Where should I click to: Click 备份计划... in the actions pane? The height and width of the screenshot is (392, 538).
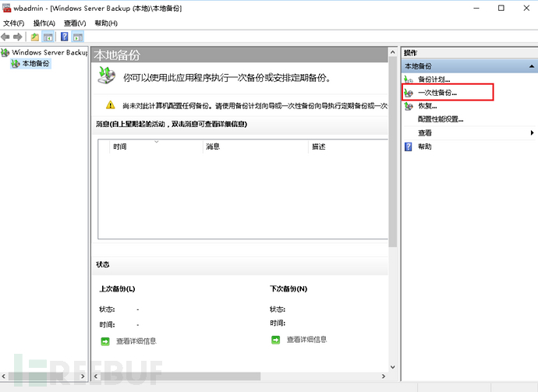[434, 79]
